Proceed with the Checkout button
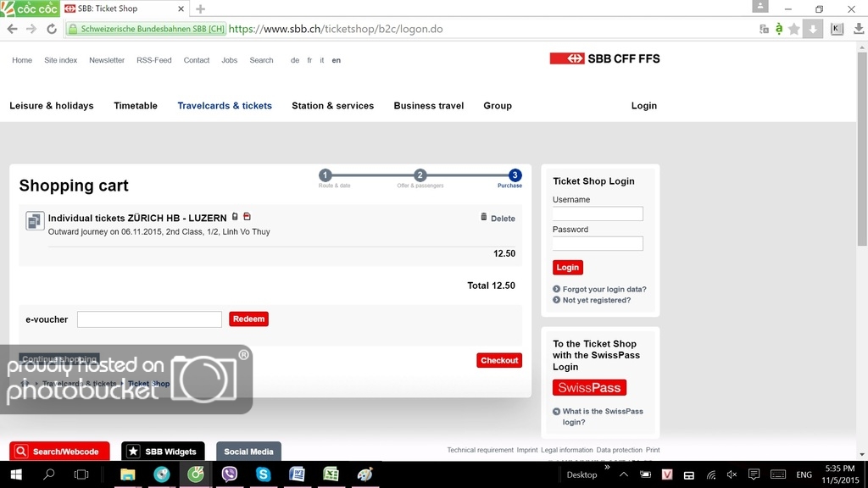 pos(499,360)
